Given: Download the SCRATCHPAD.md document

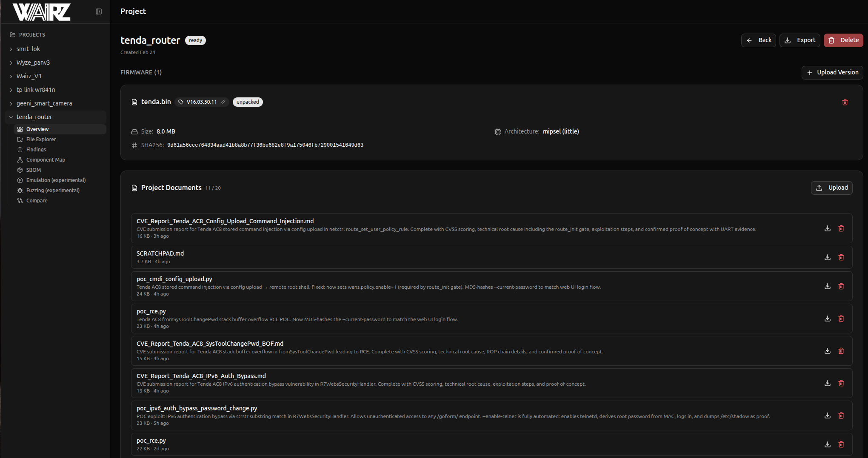Looking at the screenshot, I should pos(827,257).
